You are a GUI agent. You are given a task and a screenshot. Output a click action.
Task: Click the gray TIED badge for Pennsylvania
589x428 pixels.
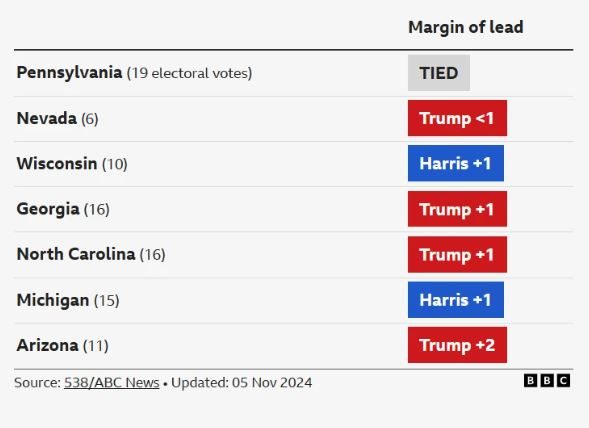click(x=439, y=73)
